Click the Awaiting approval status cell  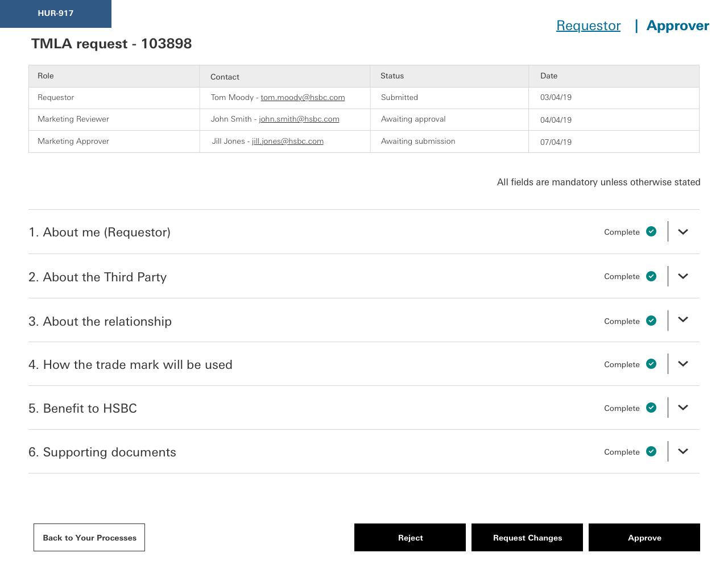coord(449,119)
